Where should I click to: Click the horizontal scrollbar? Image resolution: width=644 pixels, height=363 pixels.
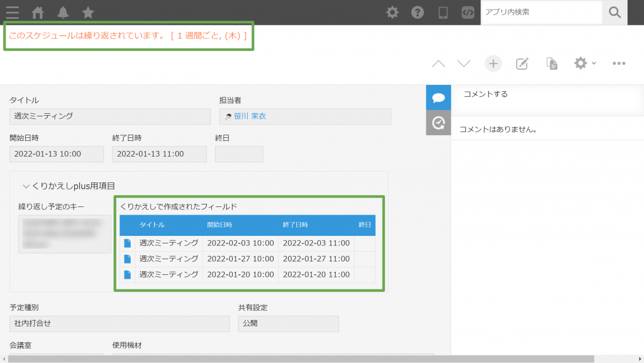(x=301, y=359)
